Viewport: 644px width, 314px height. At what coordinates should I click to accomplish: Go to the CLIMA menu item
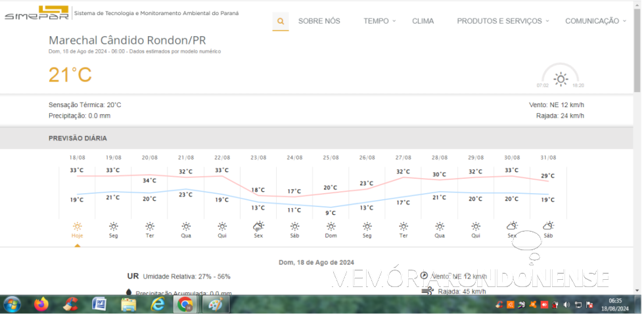(x=423, y=21)
